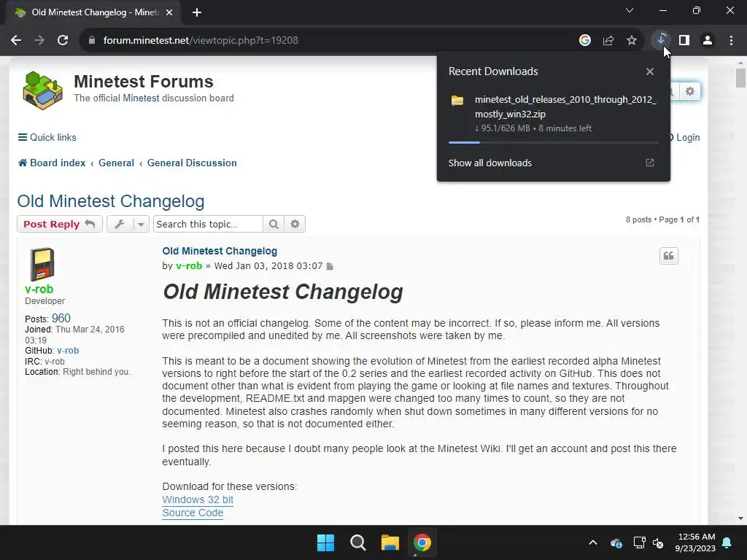Submit topic search magnifier button

coord(274,224)
